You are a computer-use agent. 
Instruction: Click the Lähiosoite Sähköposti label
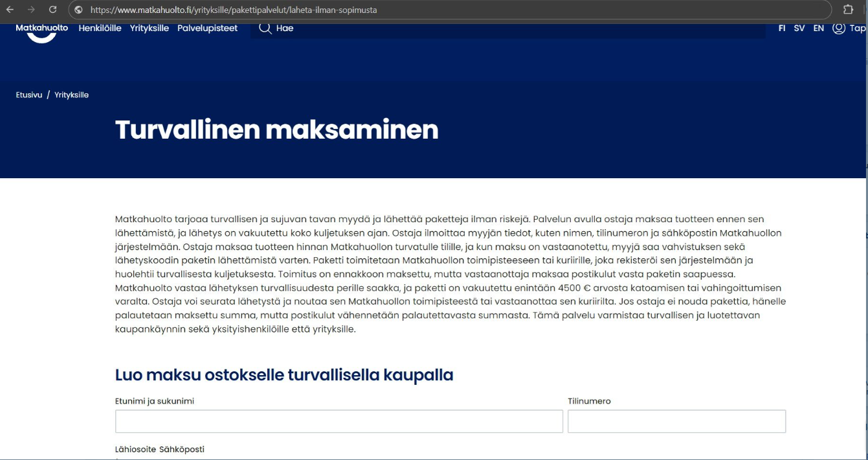pos(159,449)
